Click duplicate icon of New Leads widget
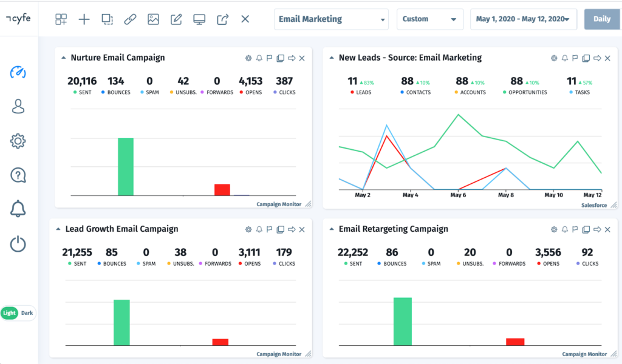The width and height of the screenshot is (622, 364). (586, 58)
